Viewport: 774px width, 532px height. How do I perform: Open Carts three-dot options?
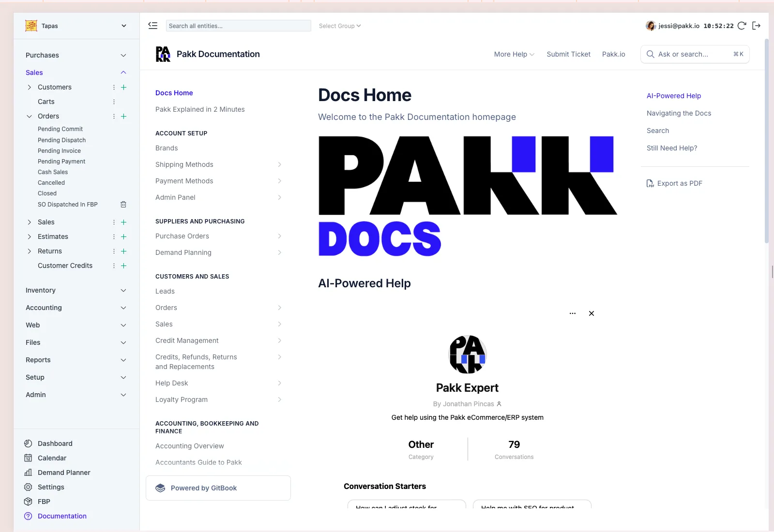pyautogui.click(x=114, y=102)
